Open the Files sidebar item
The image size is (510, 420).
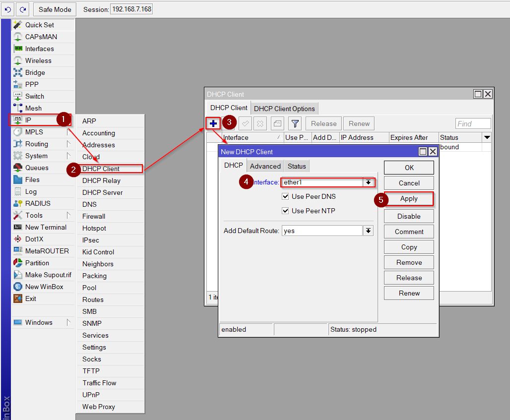[43, 180]
